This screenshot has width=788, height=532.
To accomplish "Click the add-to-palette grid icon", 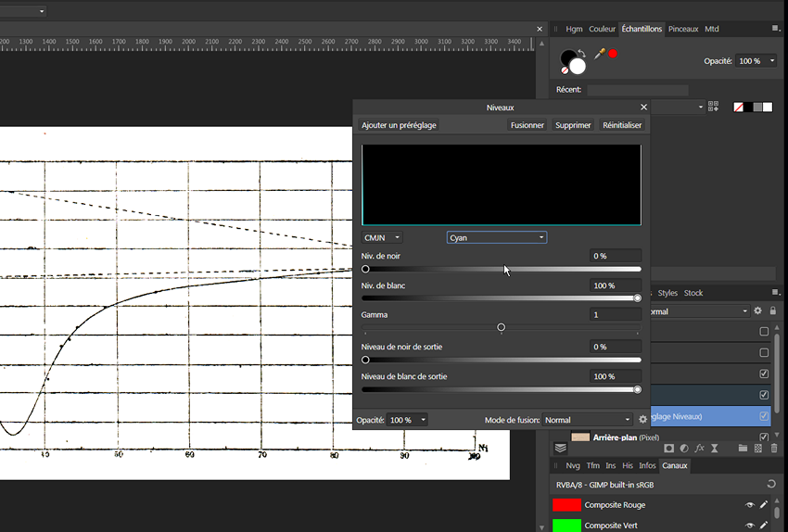I will [x=713, y=107].
